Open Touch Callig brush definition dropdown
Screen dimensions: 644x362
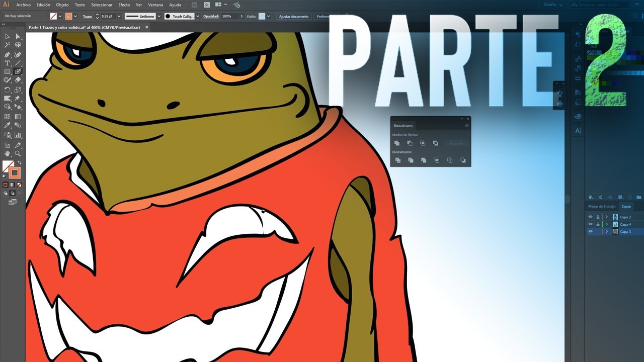198,16
